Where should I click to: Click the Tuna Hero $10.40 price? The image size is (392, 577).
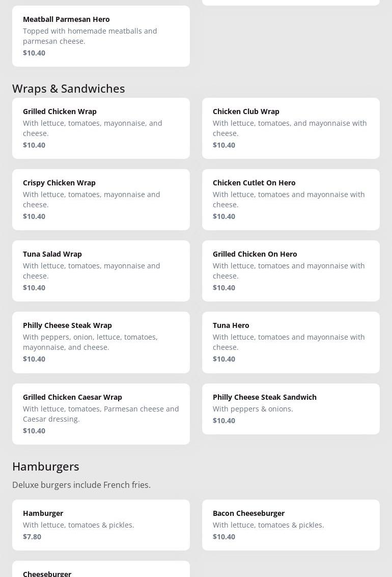coord(224,359)
